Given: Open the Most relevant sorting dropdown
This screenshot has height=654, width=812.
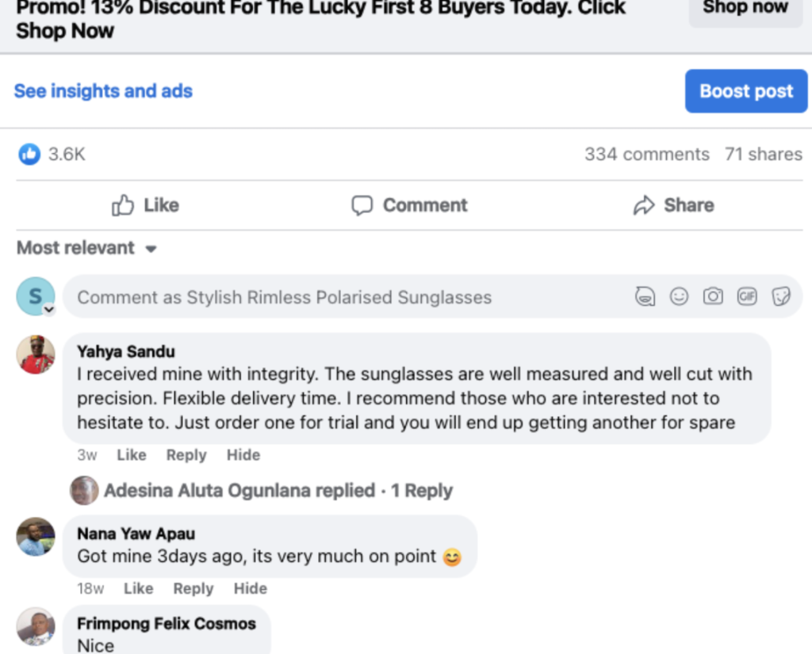Looking at the screenshot, I should pyautogui.click(x=86, y=248).
